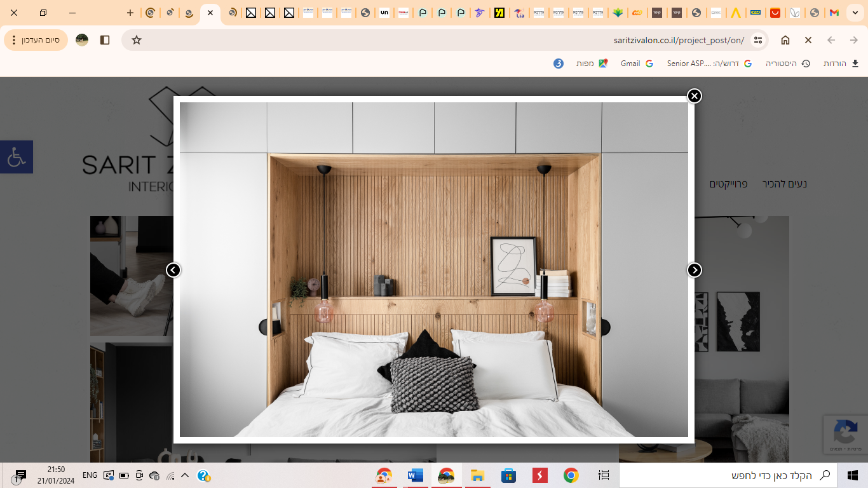This screenshot has width=868, height=488.
Task: Open a new browser tab
Action: coord(130,13)
